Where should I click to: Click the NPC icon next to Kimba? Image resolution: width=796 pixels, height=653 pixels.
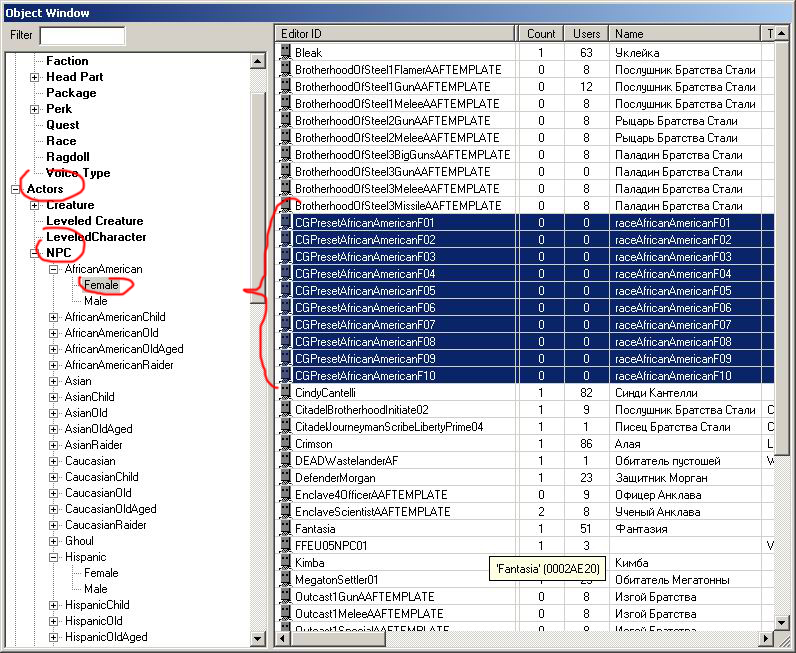286,563
